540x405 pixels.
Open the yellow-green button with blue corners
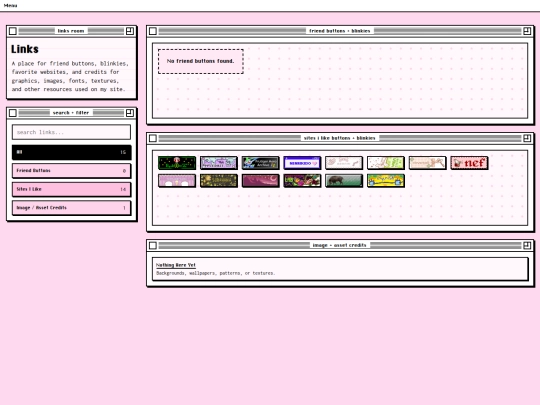pos(386,180)
